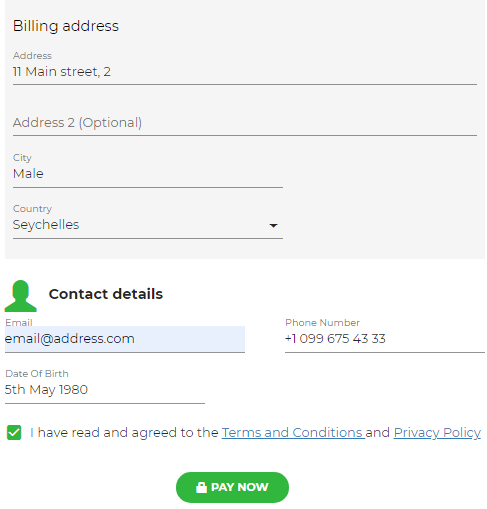Open the Privacy Policy link

437,432
